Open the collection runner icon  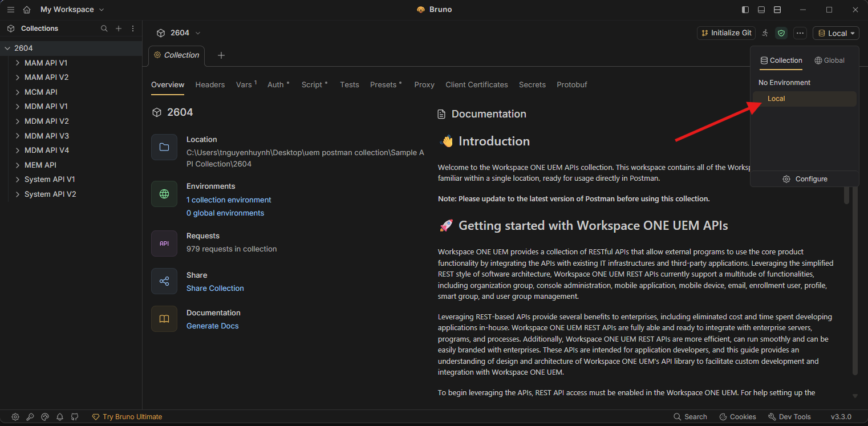(x=765, y=33)
